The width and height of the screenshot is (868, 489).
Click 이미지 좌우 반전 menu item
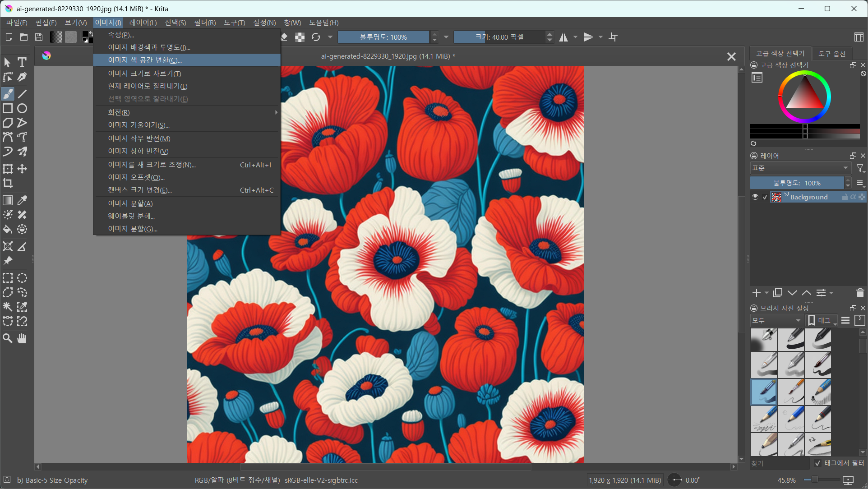(x=139, y=138)
